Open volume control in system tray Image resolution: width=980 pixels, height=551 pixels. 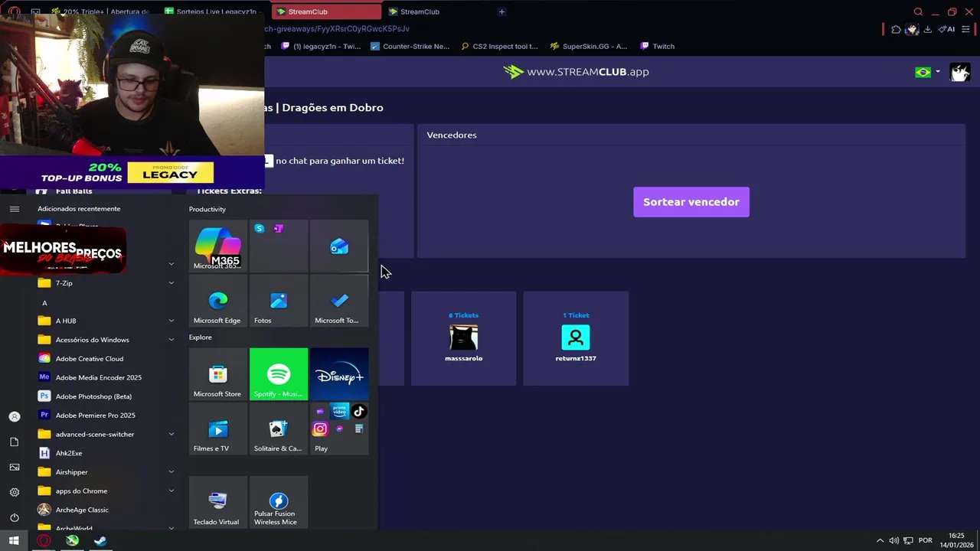893,540
